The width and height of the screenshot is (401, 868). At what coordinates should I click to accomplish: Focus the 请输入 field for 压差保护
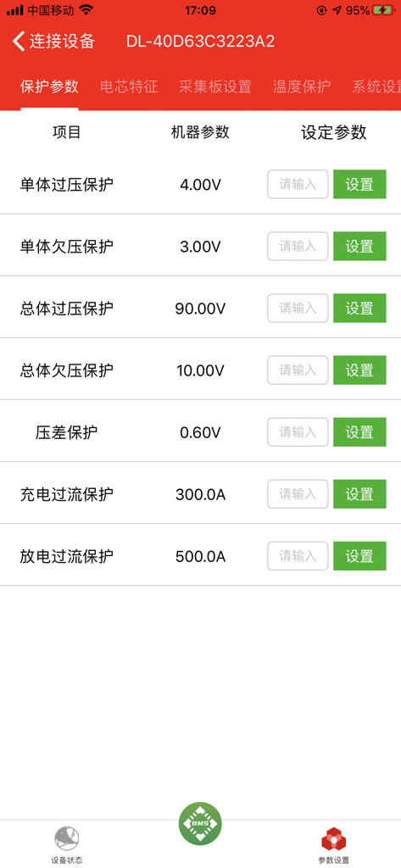tap(298, 432)
